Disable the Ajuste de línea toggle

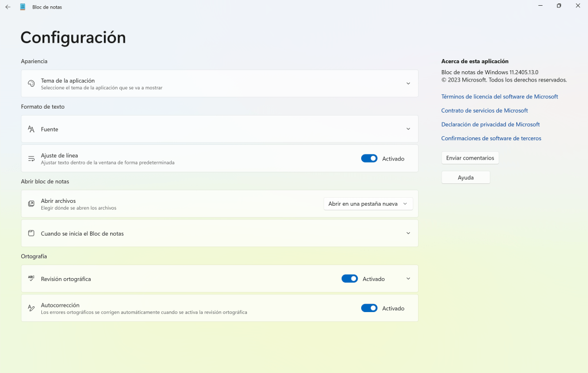point(369,159)
